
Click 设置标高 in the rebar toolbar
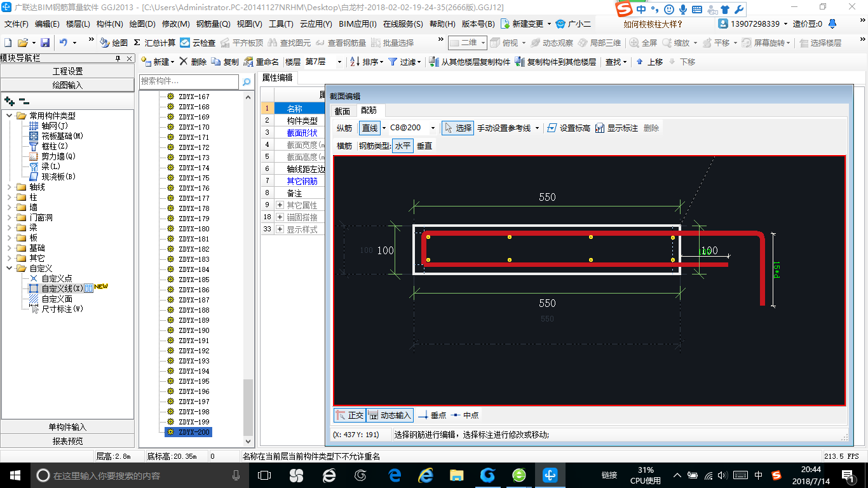click(569, 128)
